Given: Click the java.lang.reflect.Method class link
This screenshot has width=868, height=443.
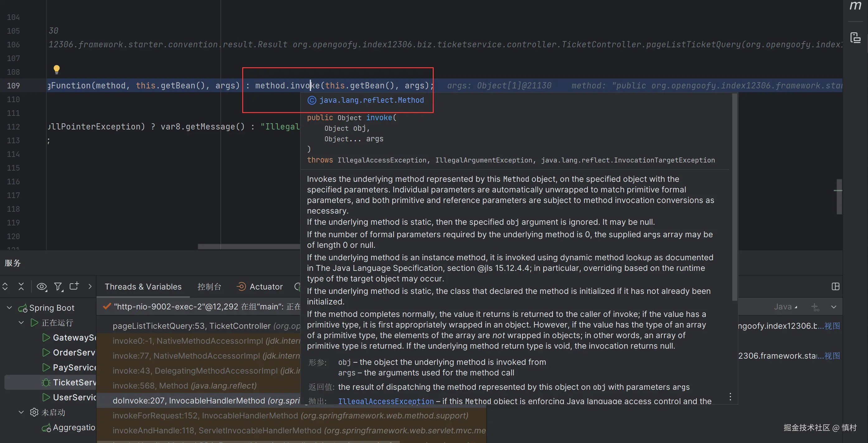Looking at the screenshot, I should [371, 100].
